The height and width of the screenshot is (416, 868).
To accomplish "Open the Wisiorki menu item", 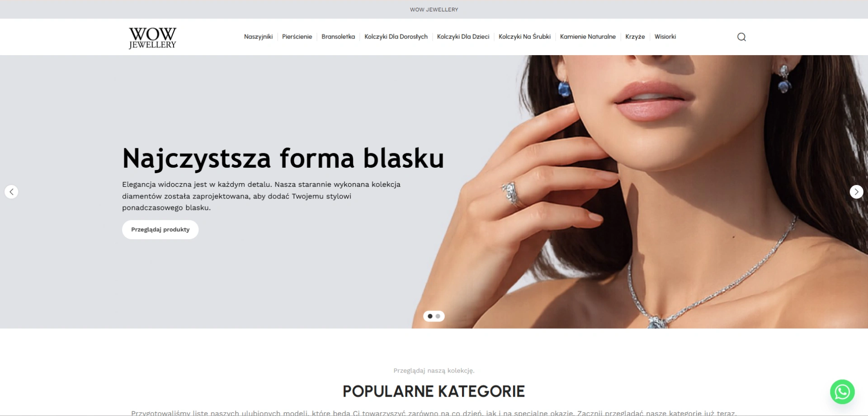I will coord(665,37).
